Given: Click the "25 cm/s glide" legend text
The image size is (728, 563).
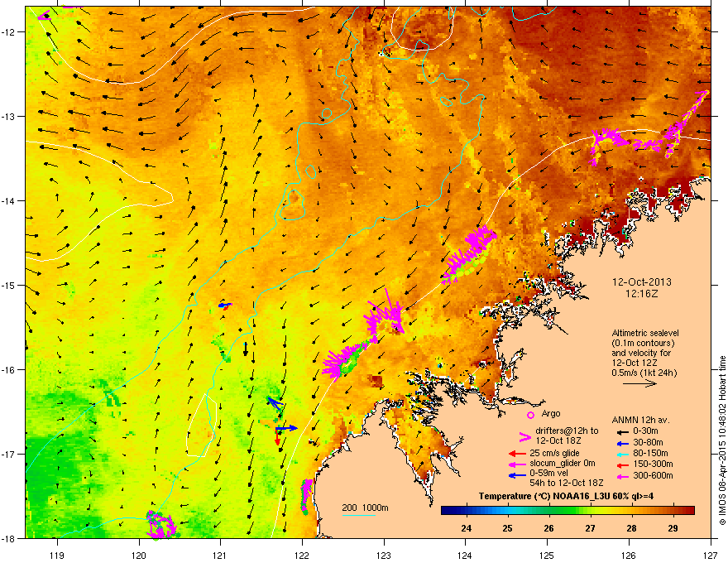Looking at the screenshot, I should [554, 453].
